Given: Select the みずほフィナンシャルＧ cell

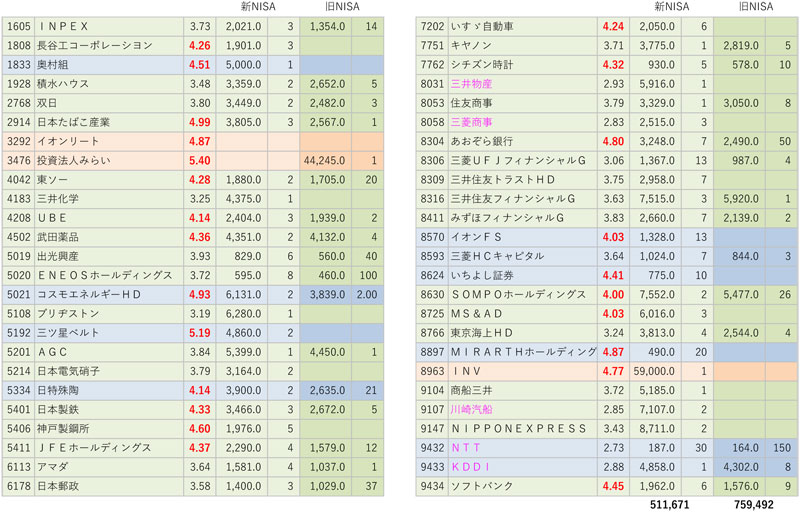Looking at the screenshot, I should (x=522, y=218).
